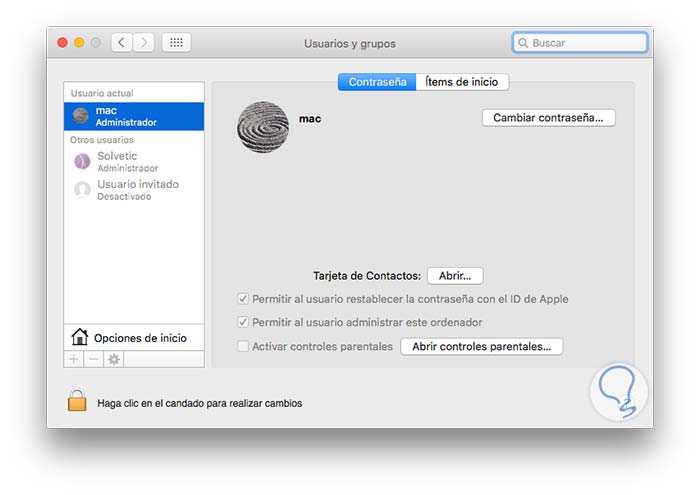The image size is (700, 495).
Task: Click Abrir controles parentales button
Action: pyautogui.click(x=482, y=346)
